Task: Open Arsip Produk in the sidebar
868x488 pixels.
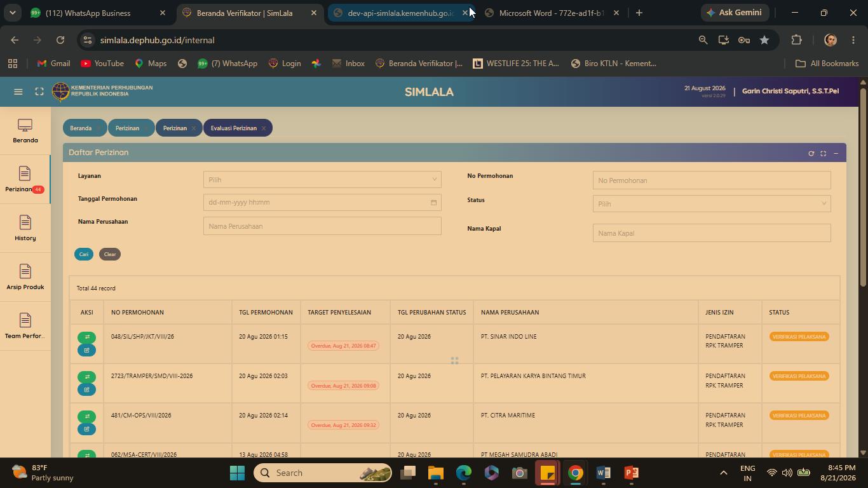Action: coord(25,278)
